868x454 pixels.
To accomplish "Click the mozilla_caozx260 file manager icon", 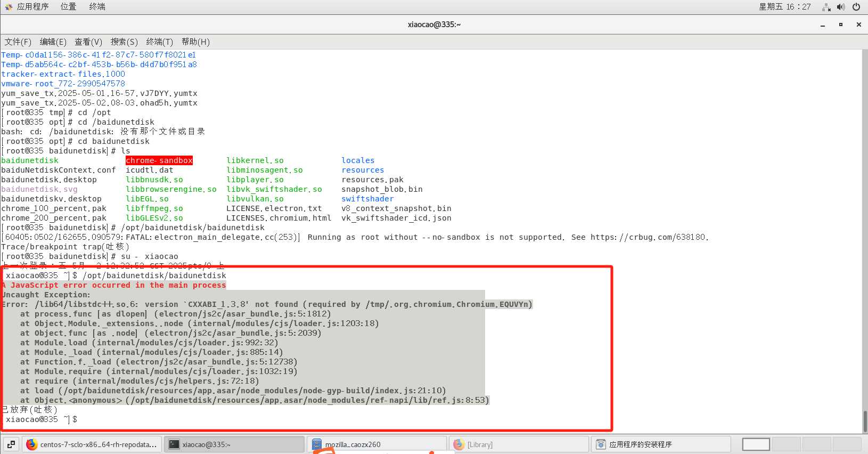I will point(317,444).
